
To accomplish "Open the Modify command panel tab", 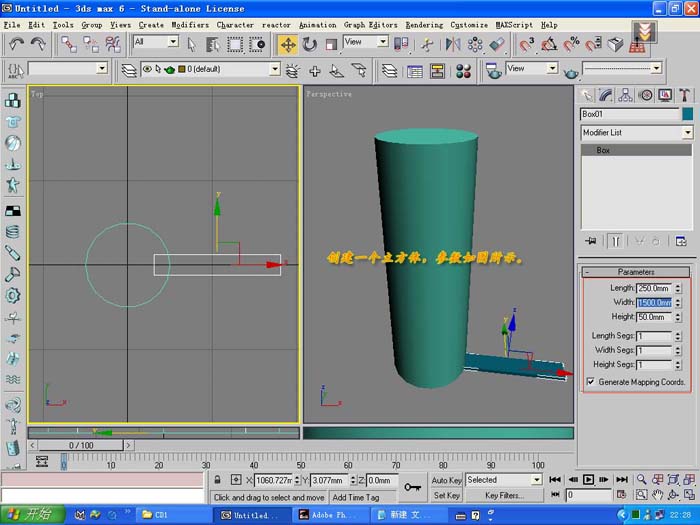I will pos(606,95).
